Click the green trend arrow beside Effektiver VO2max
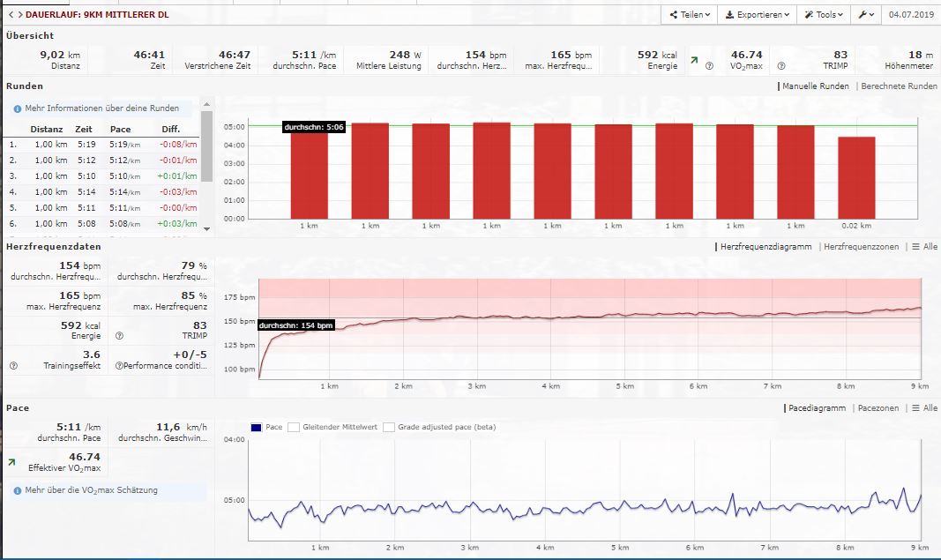941x560 pixels. 11,461
